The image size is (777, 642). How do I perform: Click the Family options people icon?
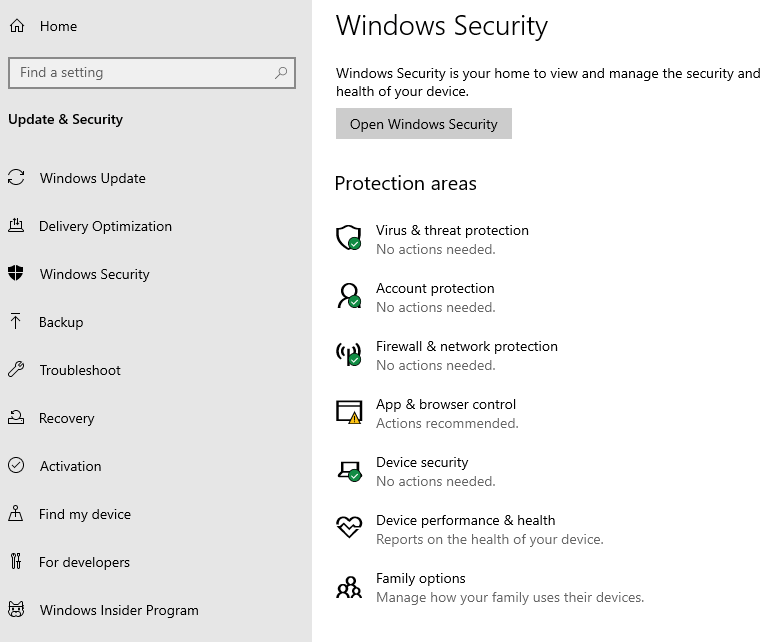[349, 587]
